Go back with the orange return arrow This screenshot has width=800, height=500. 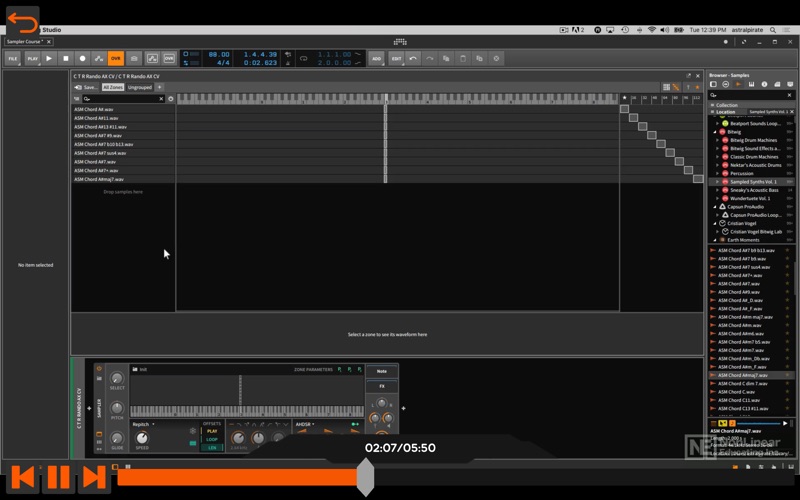click(22, 22)
